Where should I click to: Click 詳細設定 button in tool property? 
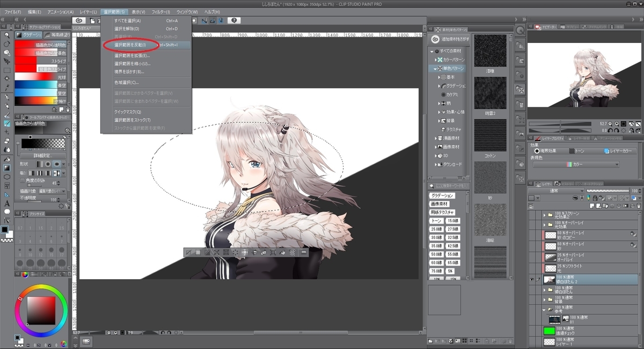click(43, 156)
